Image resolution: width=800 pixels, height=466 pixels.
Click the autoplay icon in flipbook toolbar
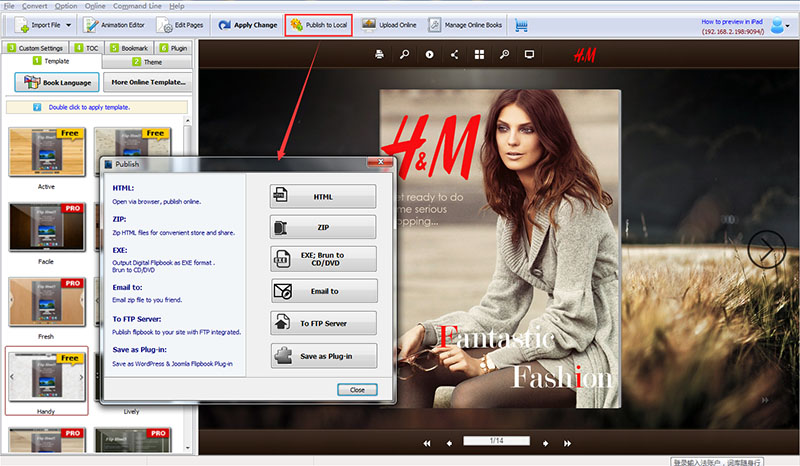pos(429,54)
